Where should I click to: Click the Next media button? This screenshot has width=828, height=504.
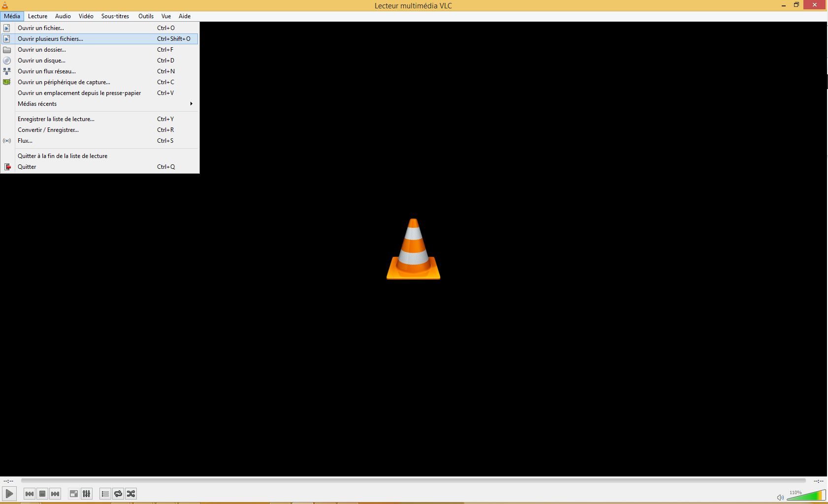click(x=55, y=494)
